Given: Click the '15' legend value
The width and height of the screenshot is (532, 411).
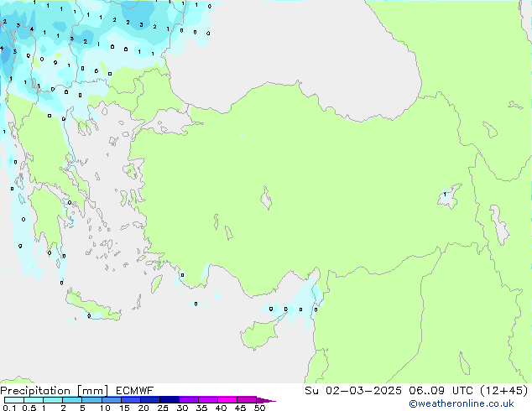Looking at the screenshot, I should tap(124, 408).
